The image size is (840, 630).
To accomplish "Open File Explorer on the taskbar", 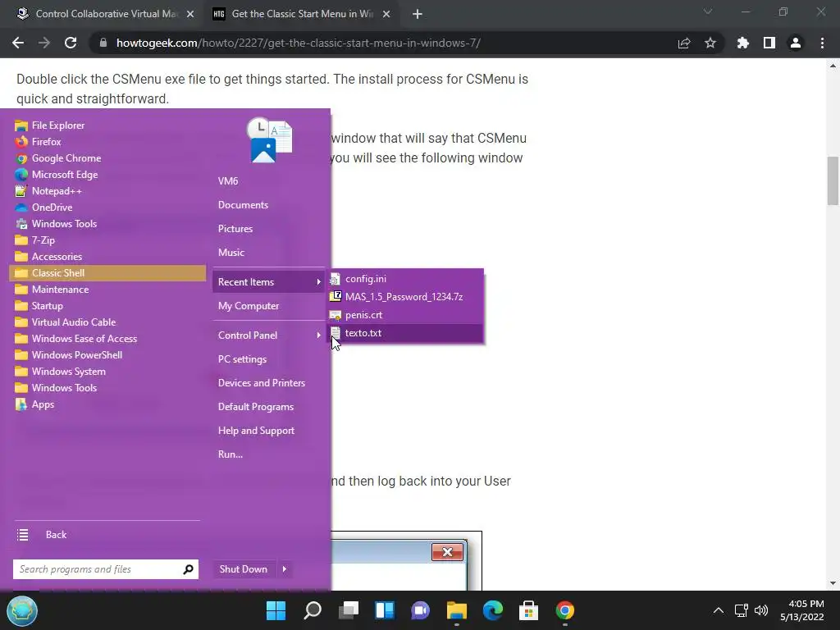I will coord(456,610).
